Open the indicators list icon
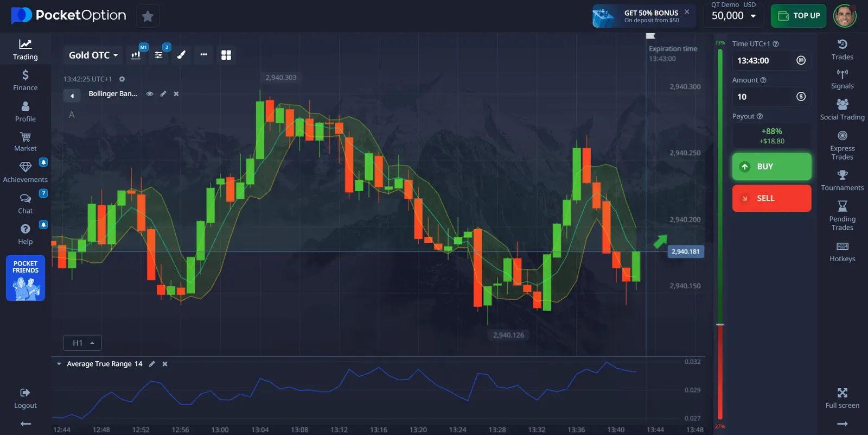This screenshot has height=435, width=868. point(159,55)
